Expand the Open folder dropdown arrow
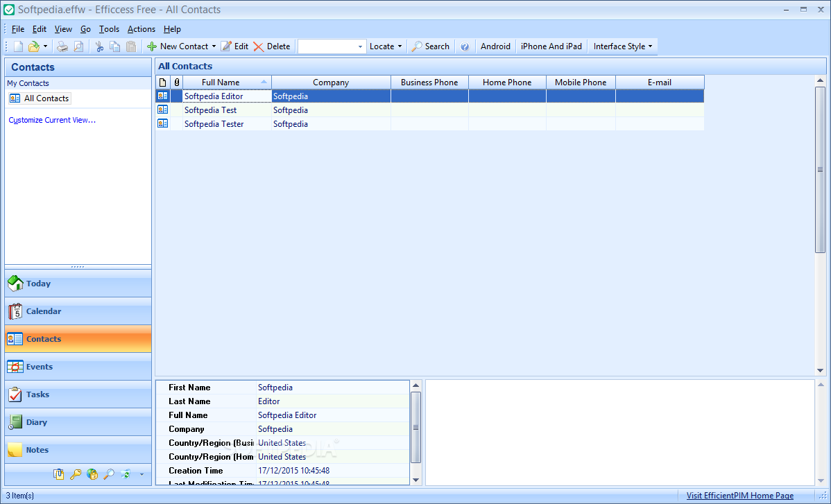The width and height of the screenshot is (831, 504). coord(45,46)
